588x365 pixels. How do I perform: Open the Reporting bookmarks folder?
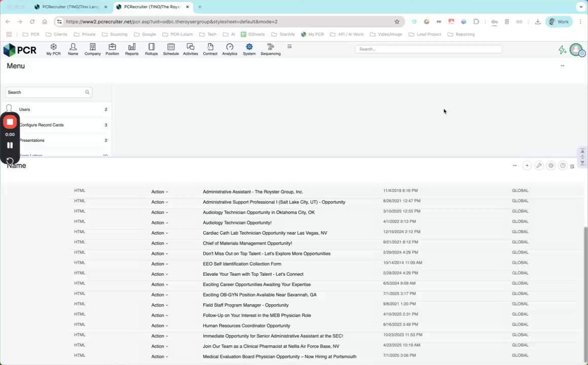(461, 34)
